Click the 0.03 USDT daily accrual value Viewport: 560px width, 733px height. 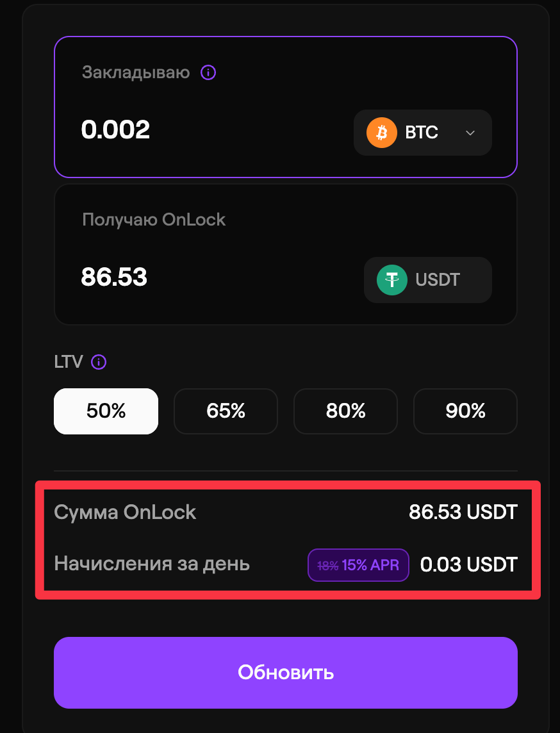point(468,564)
